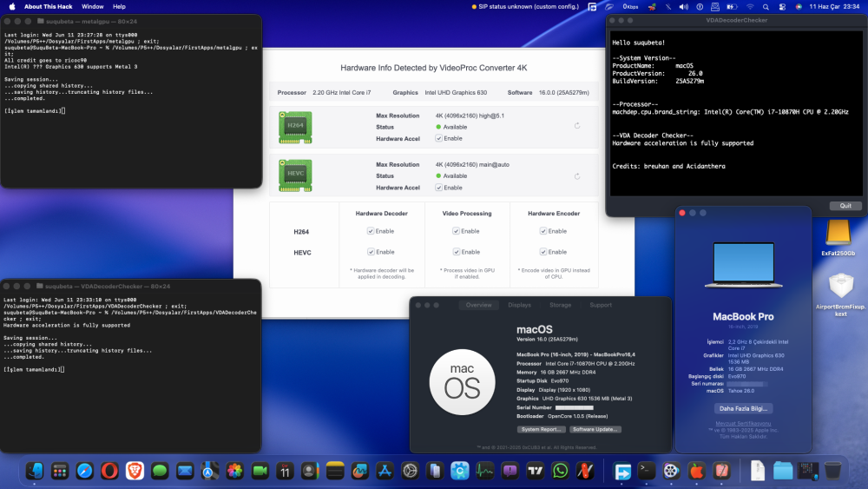Switch to the Storage tab
Viewport: 868px width, 489px height.
[x=560, y=305]
